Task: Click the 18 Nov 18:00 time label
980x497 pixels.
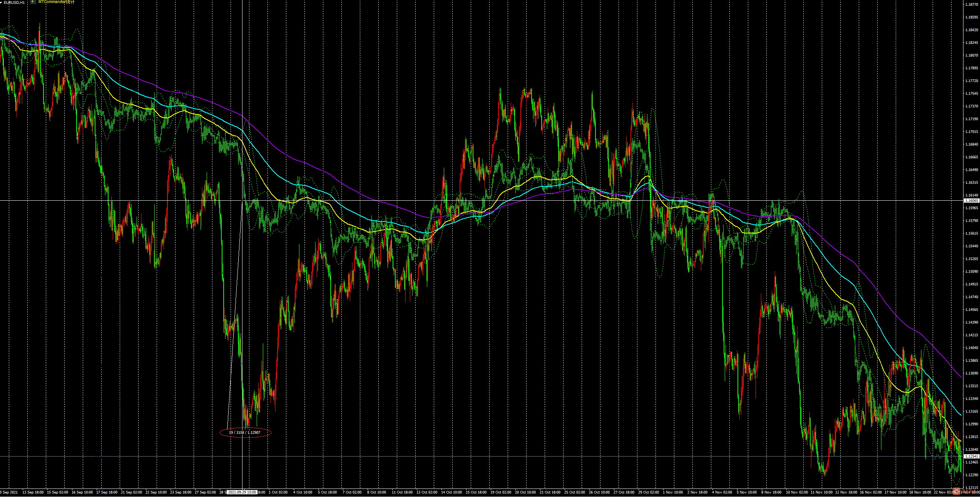Action: point(920,492)
